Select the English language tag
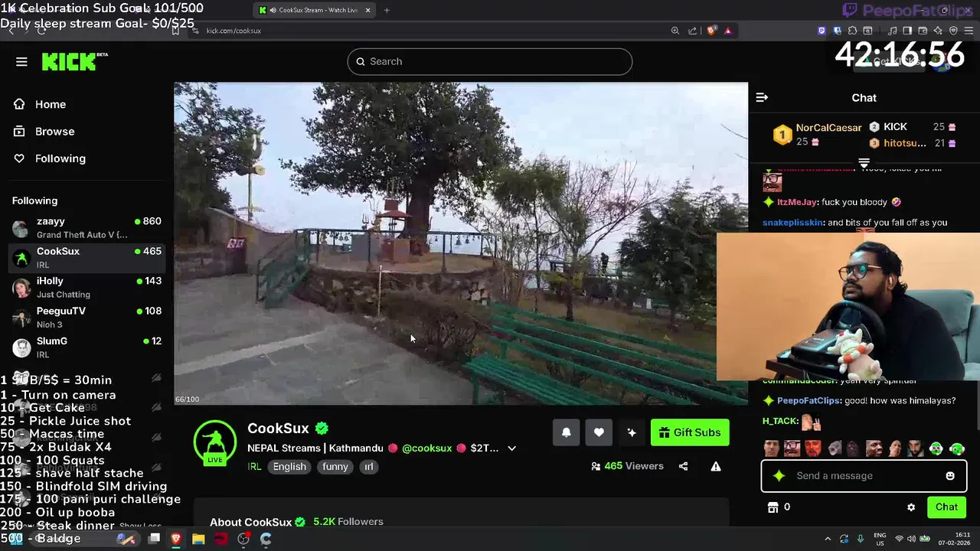The width and height of the screenshot is (980, 551). coord(289,467)
